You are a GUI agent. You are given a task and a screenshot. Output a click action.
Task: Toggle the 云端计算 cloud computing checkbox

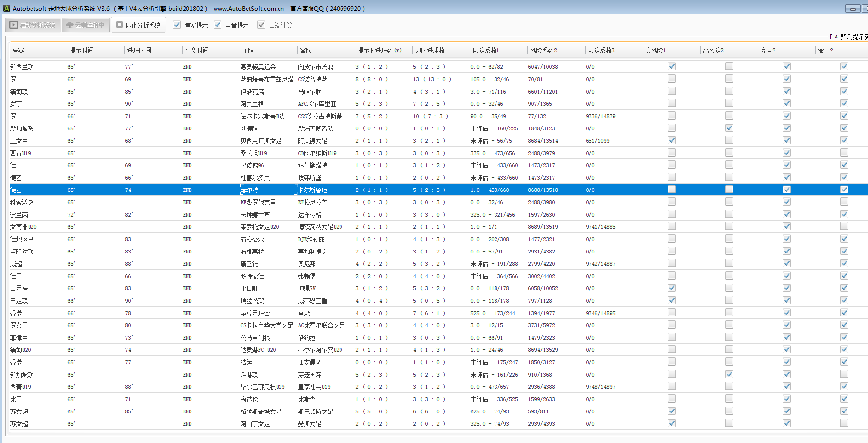[261, 25]
